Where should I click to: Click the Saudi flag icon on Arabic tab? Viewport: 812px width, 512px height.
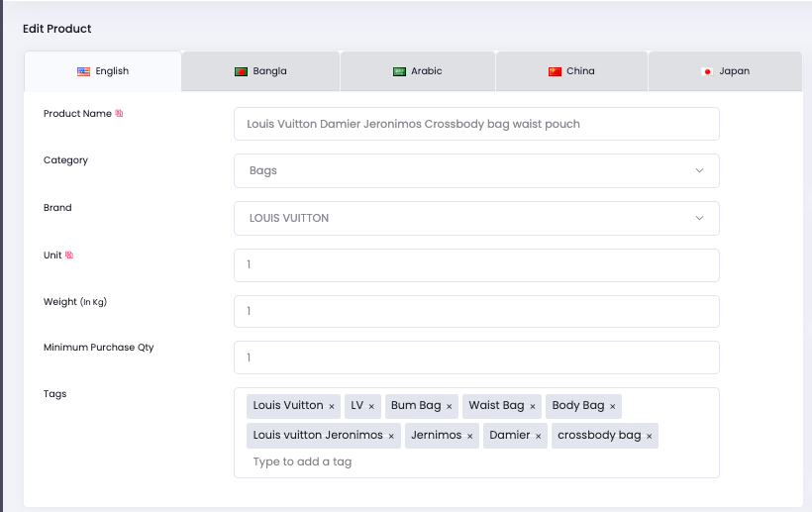click(x=399, y=71)
